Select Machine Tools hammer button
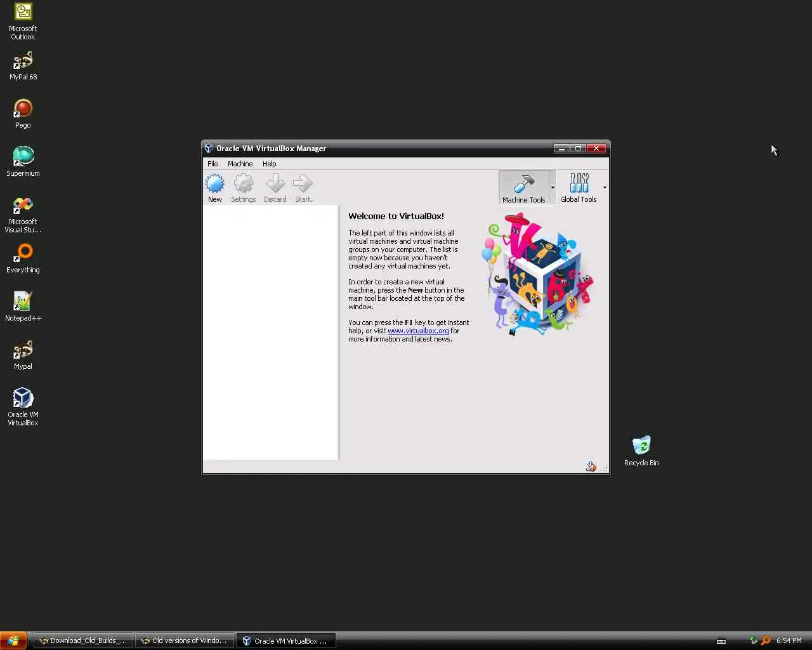The image size is (812, 650). click(x=524, y=188)
